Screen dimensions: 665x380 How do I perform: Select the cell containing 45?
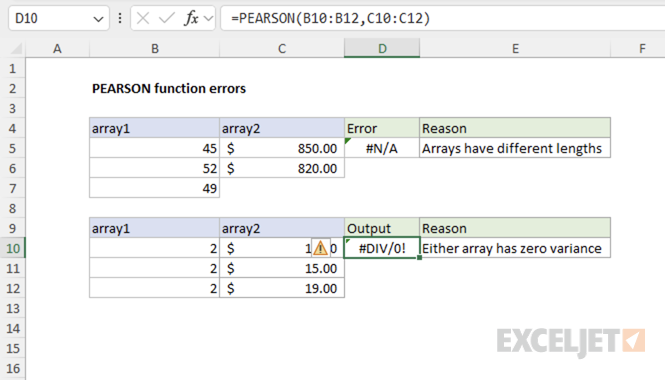point(154,148)
